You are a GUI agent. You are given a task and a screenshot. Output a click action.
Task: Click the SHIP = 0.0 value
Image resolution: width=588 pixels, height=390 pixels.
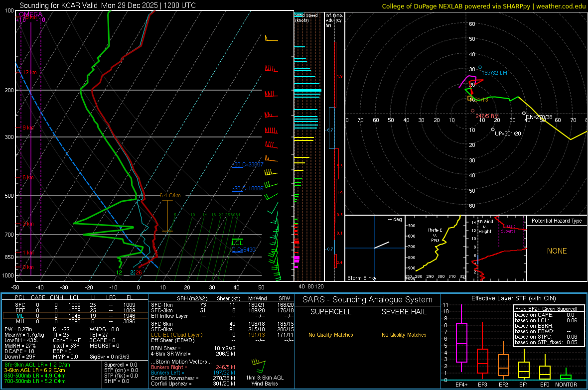117,381
